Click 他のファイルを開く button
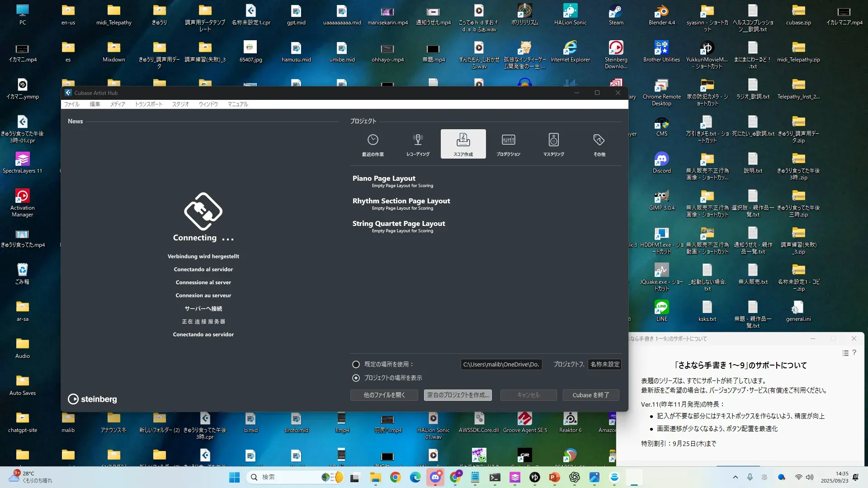The width and height of the screenshot is (868, 488). (384, 395)
